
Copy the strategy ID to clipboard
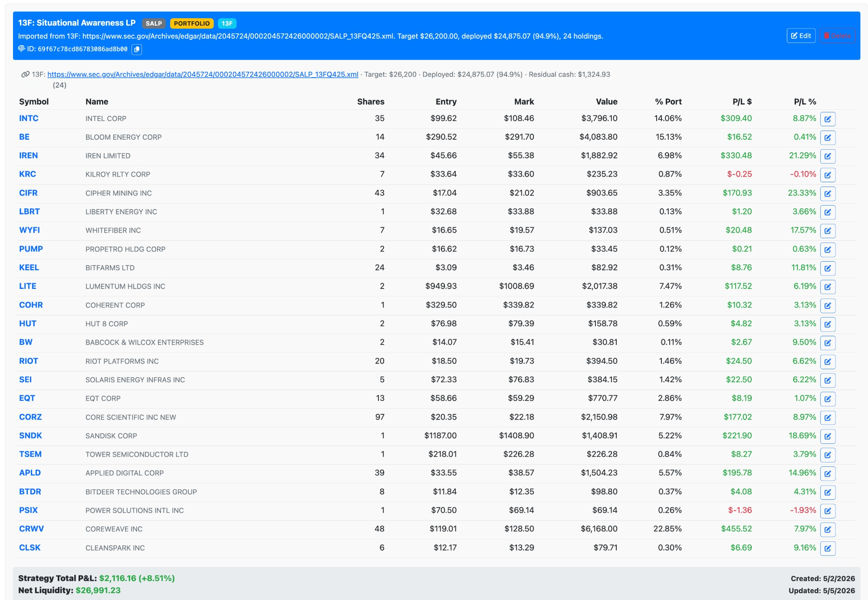(137, 49)
